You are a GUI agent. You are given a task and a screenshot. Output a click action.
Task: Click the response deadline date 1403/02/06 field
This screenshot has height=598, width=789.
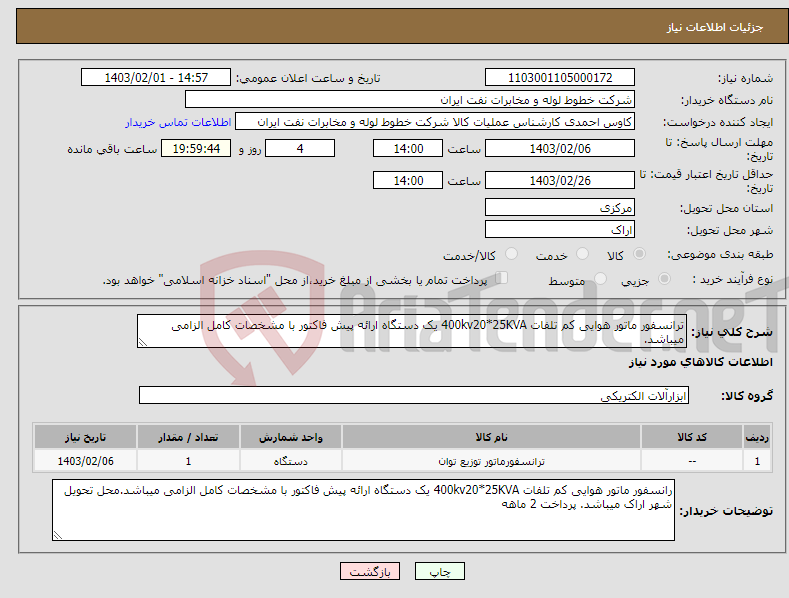(x=560, y=148)
